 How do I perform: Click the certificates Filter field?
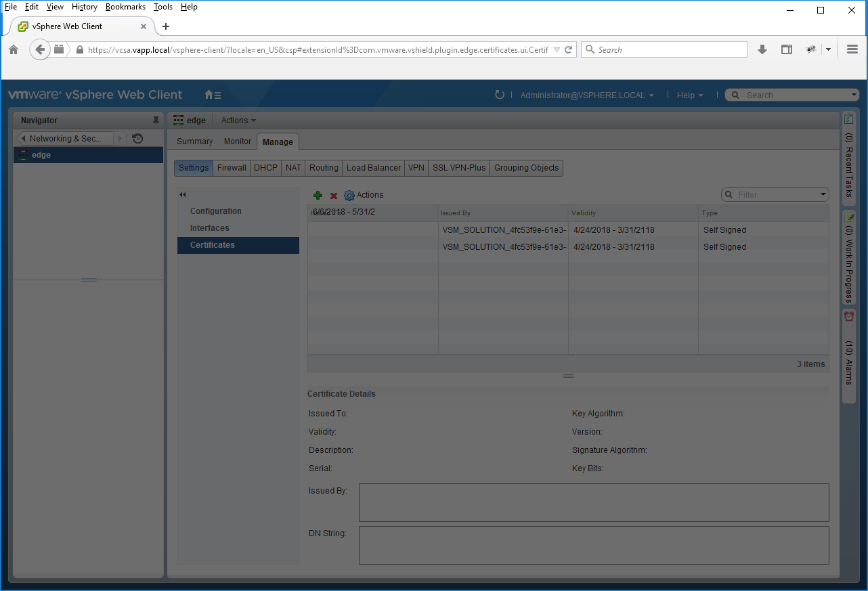pos(776,195)
